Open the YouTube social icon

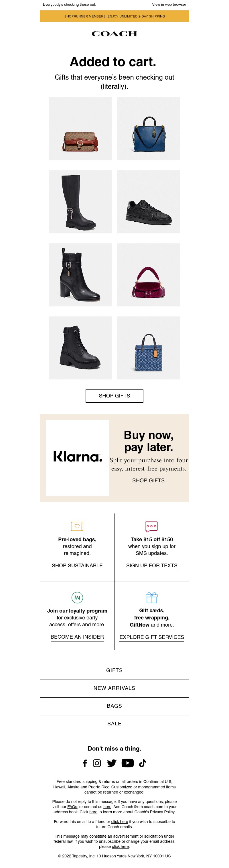pos(128,763)
